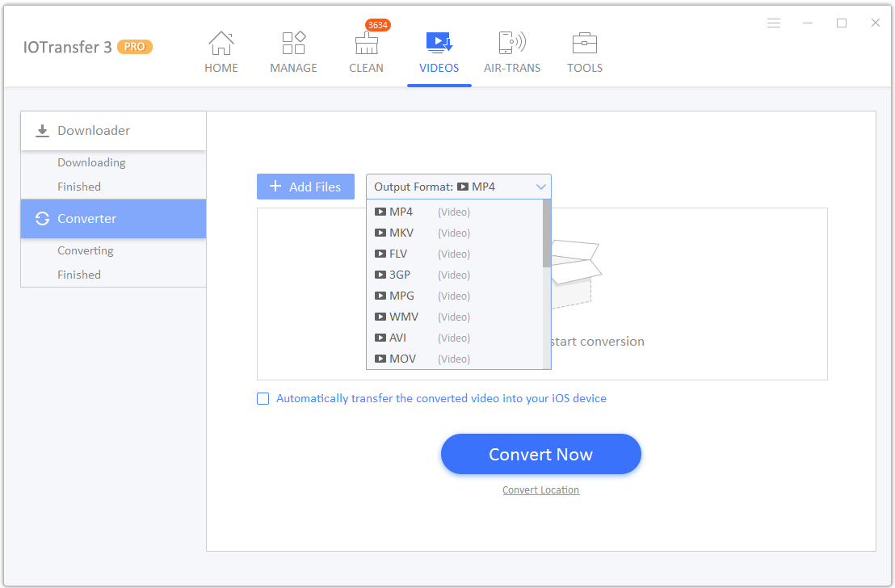Open Air-Trans wireless transfer icon

point(511,43)
